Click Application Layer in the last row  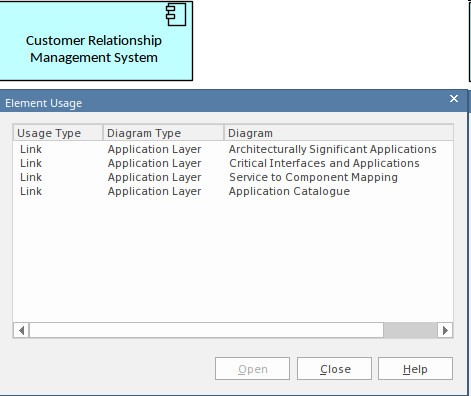tap(155, 191)
